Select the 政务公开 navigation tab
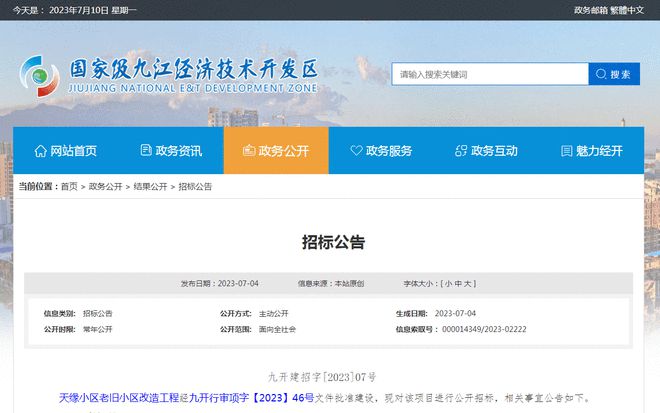 click(276, 150)
